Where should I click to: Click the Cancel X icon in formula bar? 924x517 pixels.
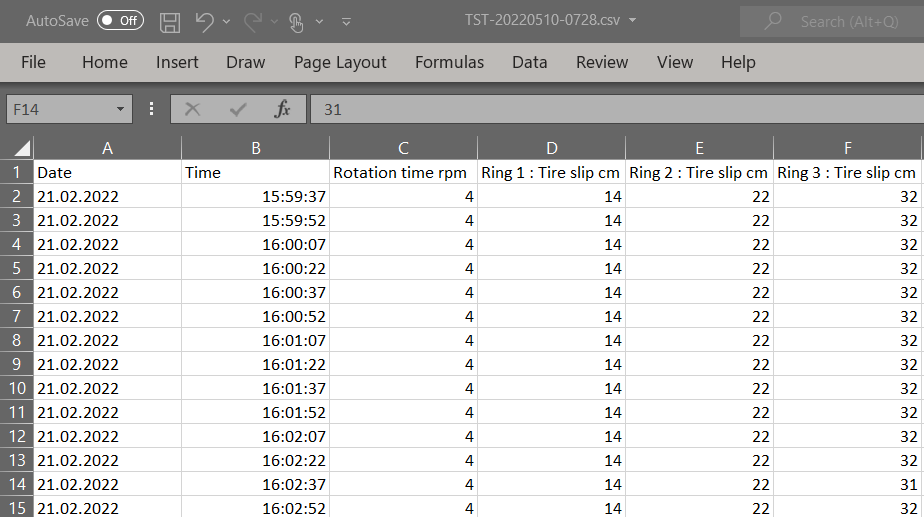[x=192, y=109]
